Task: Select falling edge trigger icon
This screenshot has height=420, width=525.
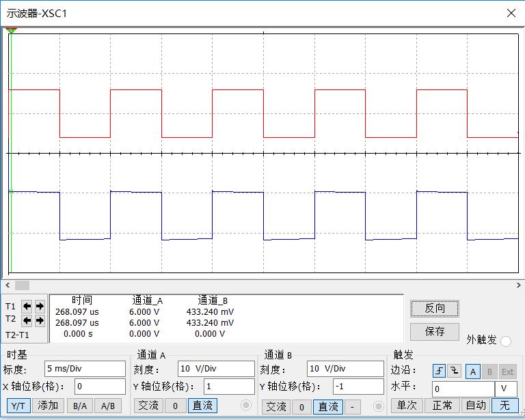Action: 455,372
